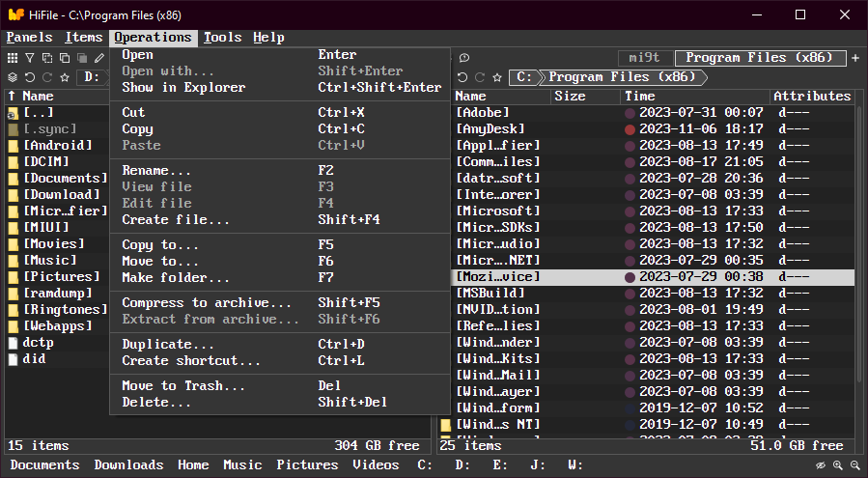Toggle hidden files with crossed-eye icon
Viewport: 868px width, 478px height.
point(821,465)
